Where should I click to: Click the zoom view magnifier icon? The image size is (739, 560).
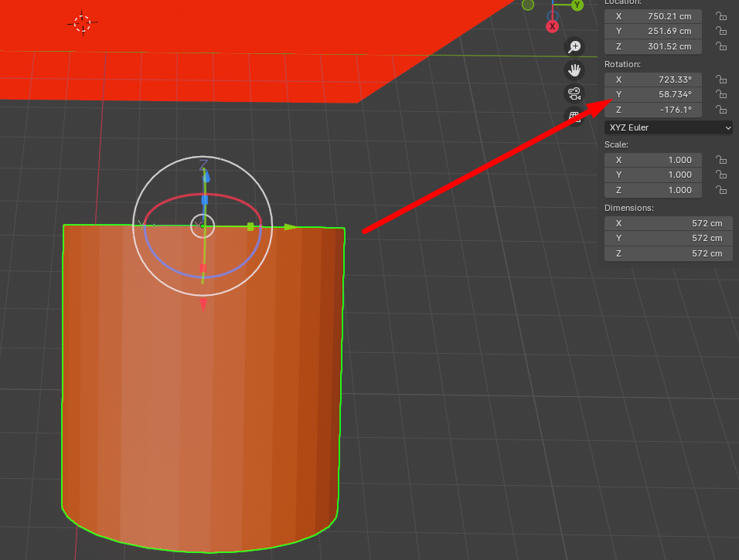tap(574, 46)
